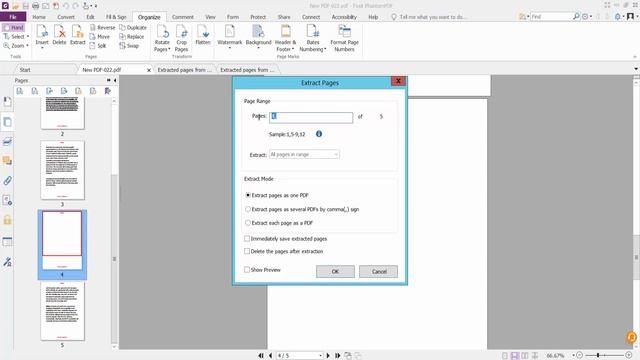Enable Delete the pages after extraction
This screenshot has width=640, height=360.
point(247,251)
